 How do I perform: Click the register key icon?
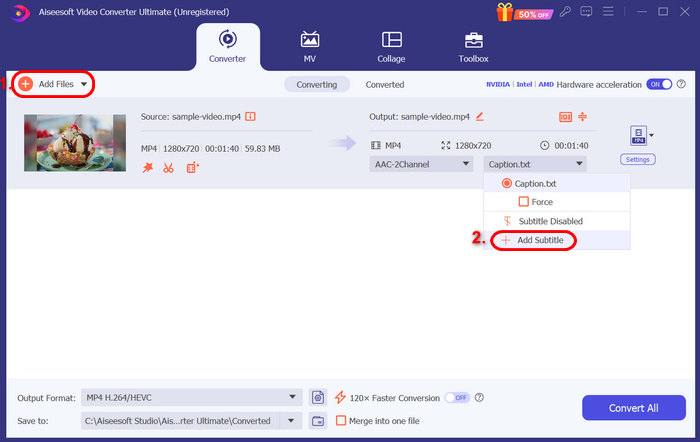point(565,12)
